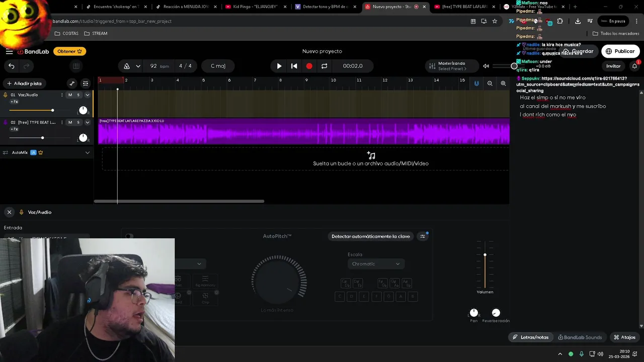Switch to the Kid Pingo browser tab
Image resolution: width=644 pixels, height=362 pixels.
tap(255, 7)
